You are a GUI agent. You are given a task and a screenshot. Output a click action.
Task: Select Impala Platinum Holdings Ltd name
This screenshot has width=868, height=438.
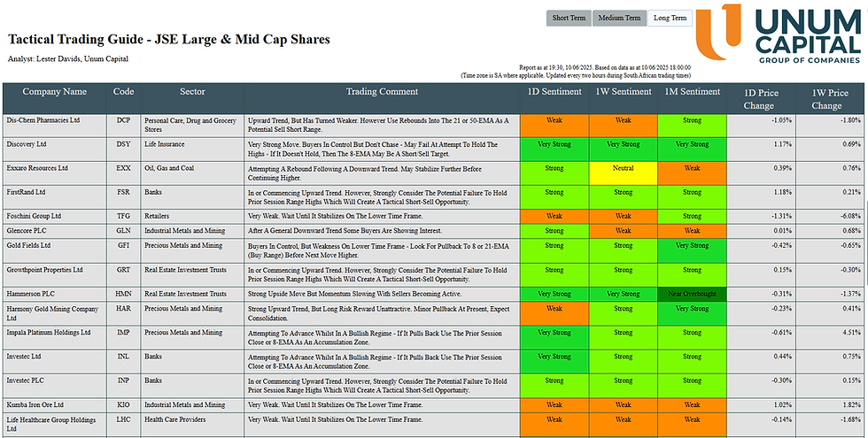(48, 333)
